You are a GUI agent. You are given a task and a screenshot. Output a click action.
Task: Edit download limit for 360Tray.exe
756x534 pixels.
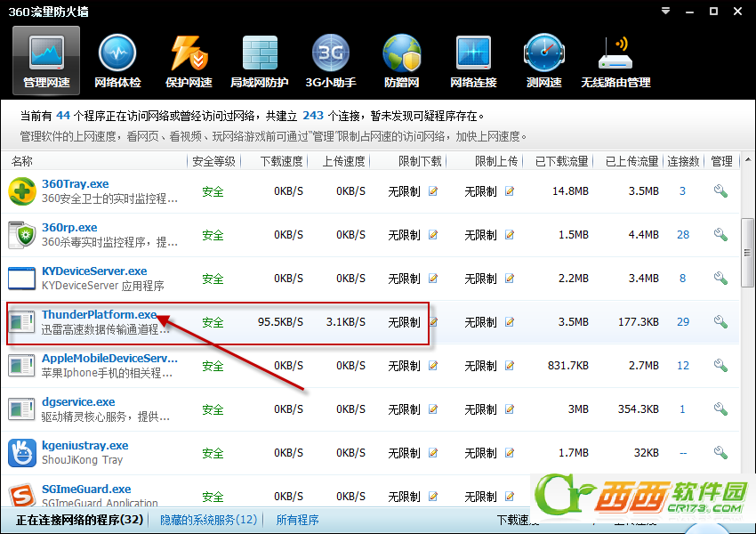(x=433, y=191)
